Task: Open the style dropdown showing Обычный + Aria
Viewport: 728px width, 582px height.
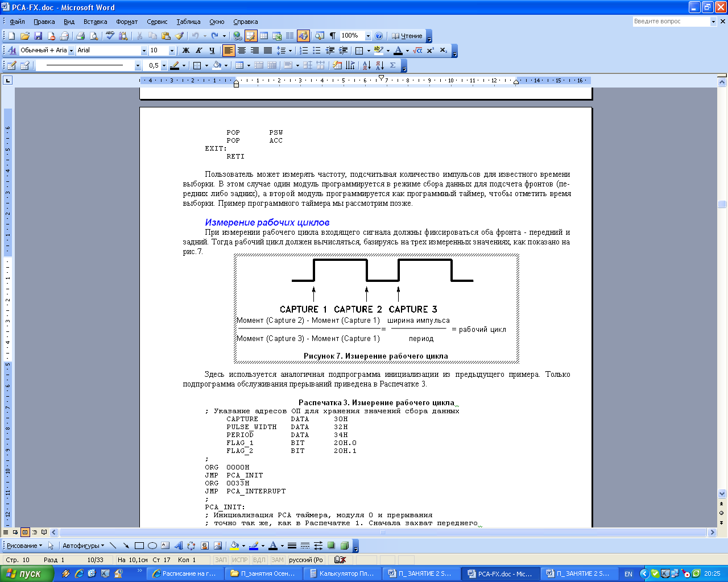Action: tap(72, 51)
